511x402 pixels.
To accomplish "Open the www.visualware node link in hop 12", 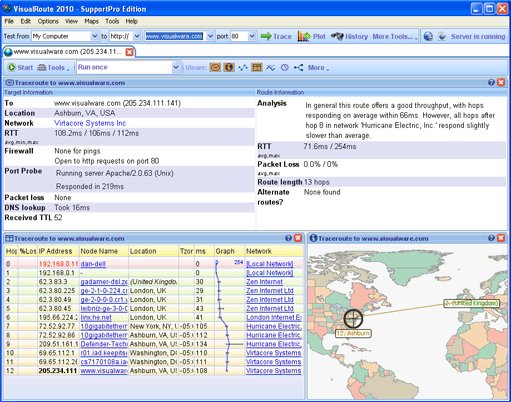I will pyautogui.click(x=104, y=371).
